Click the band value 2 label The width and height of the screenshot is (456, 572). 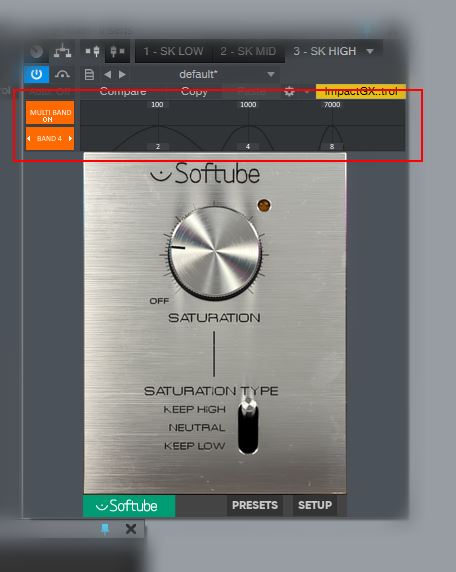point(158,147)
